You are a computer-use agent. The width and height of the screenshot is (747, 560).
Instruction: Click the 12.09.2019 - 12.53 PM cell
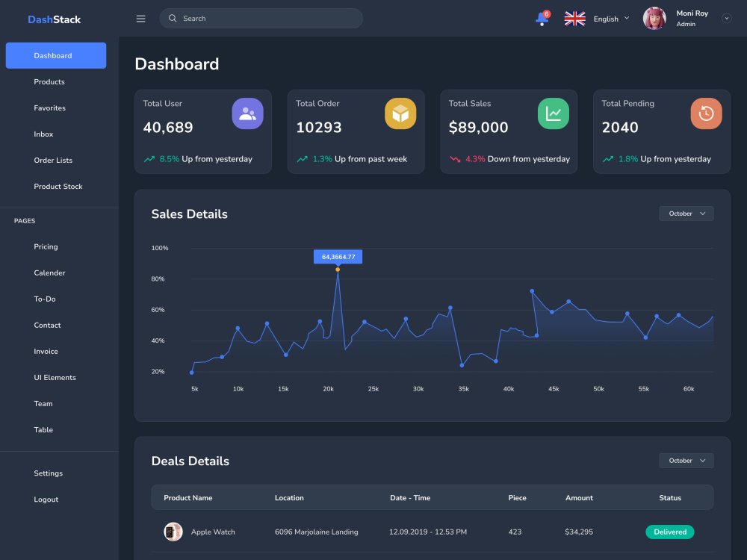428,532
